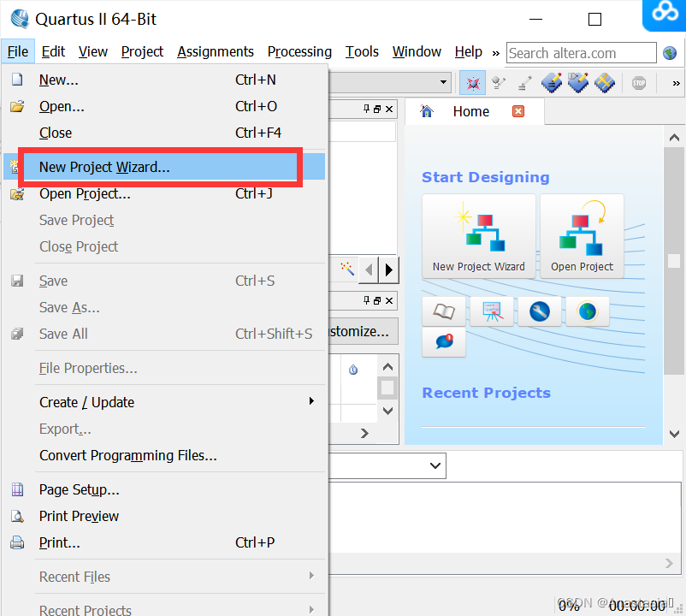Click the large New Project Wizard button on Home page

coord(479,236)
